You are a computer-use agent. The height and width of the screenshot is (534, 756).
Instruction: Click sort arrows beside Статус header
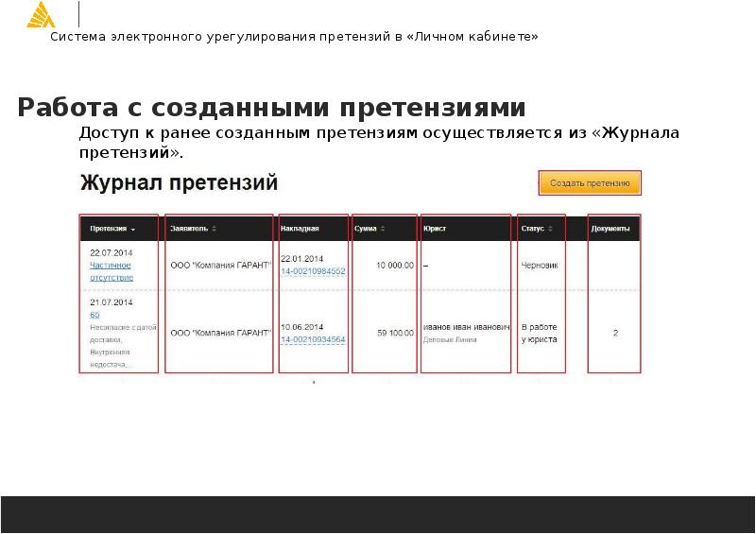(550, 229)
